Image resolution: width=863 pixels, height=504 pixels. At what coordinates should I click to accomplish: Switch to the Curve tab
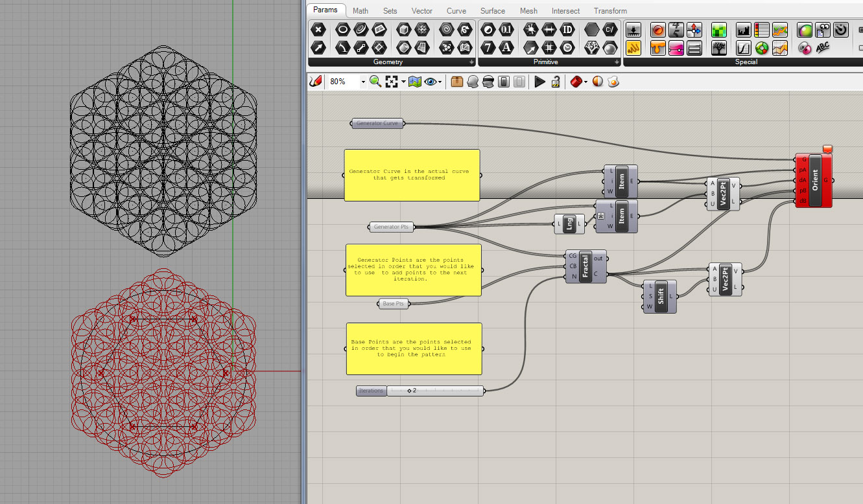(456, 11)
